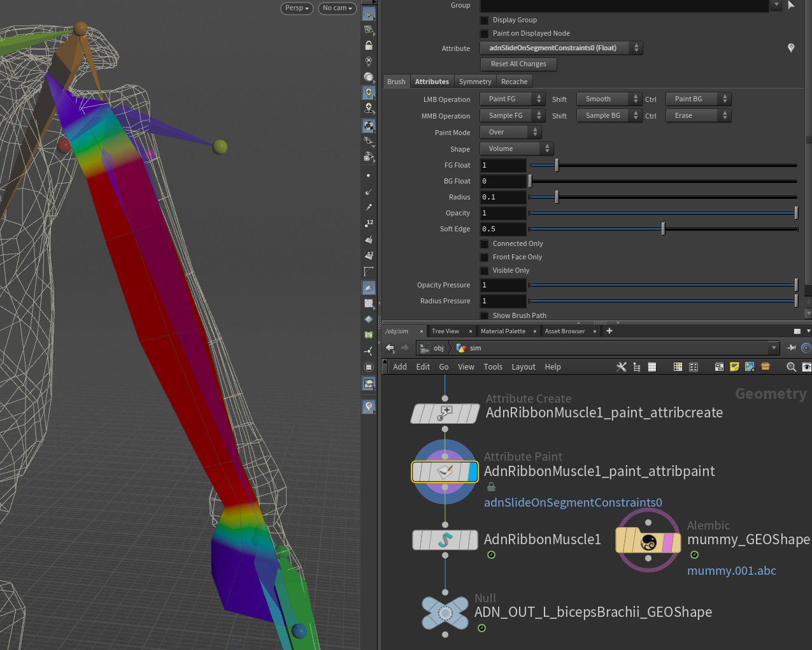Open the LMB Operation Paint FG dropdown

coord(512,99)
